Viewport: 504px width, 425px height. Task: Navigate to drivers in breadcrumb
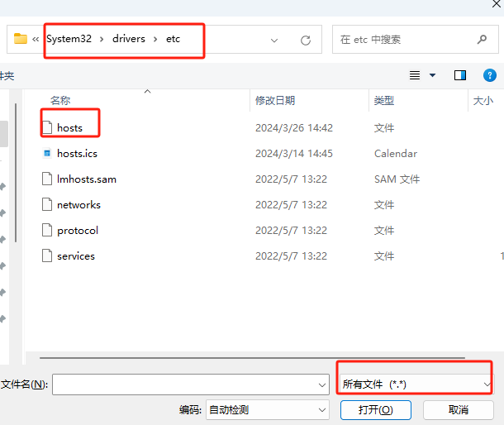[x=129, y=39]
